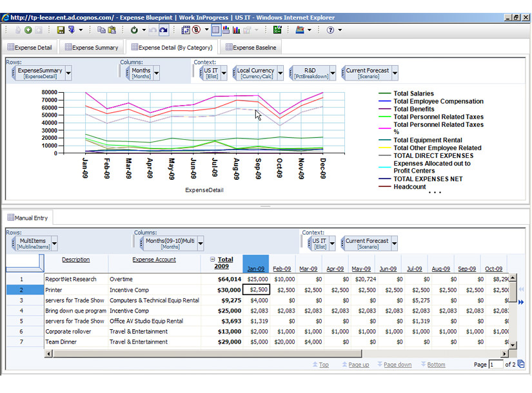Collapse the Total 2009 column group
Viewport: 532px width, 393px height.
212,260
